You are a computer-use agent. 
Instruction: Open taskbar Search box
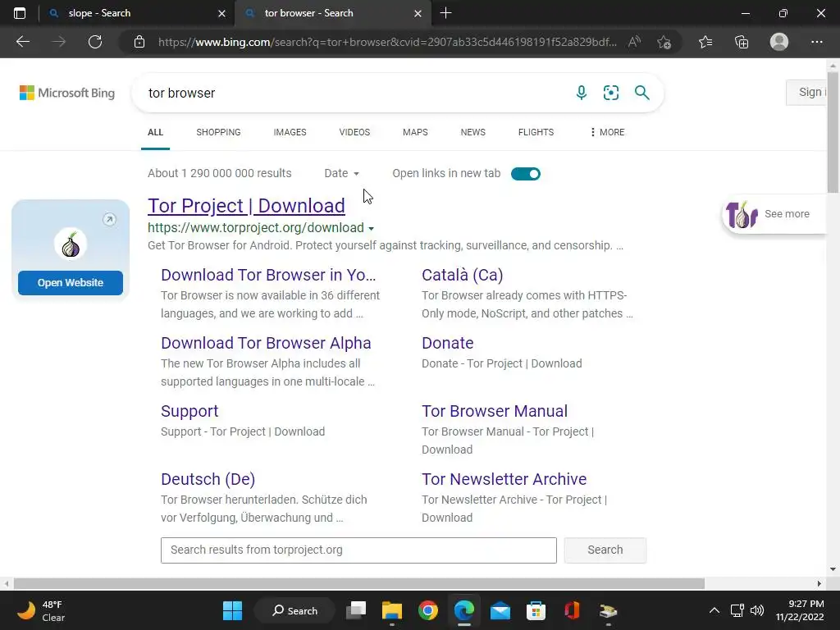294,610
